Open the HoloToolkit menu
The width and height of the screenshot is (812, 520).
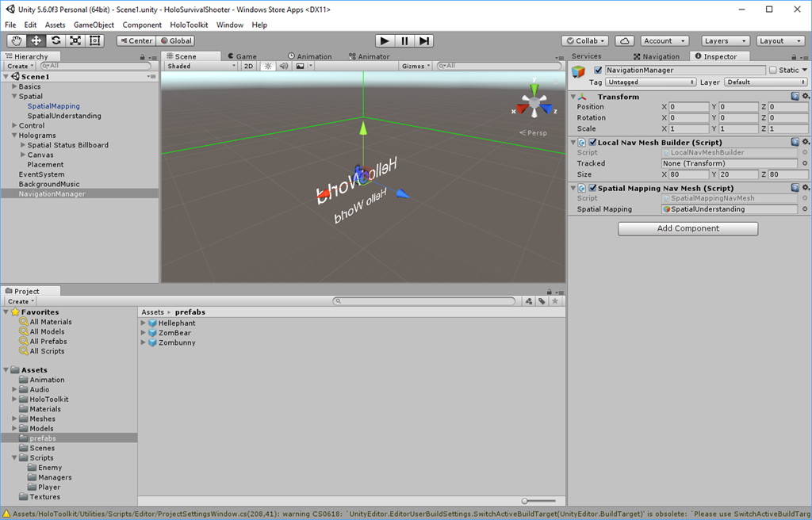(189, 25)
